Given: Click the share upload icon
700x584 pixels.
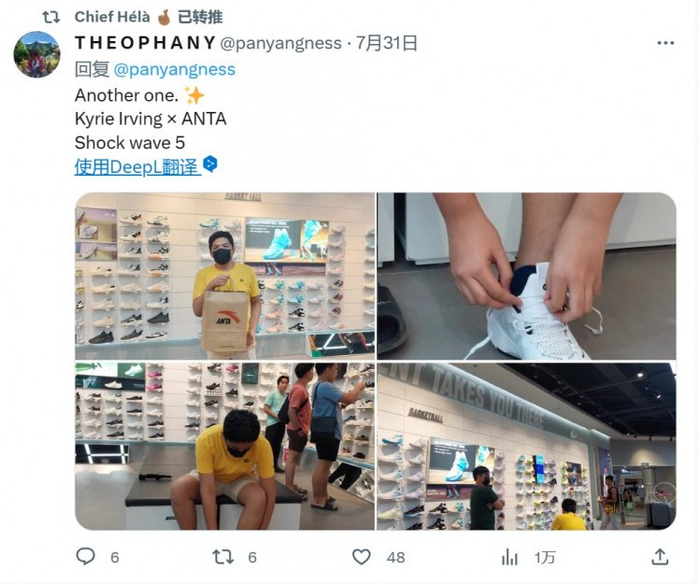Looking at the screenshot, I should [660, 557].
